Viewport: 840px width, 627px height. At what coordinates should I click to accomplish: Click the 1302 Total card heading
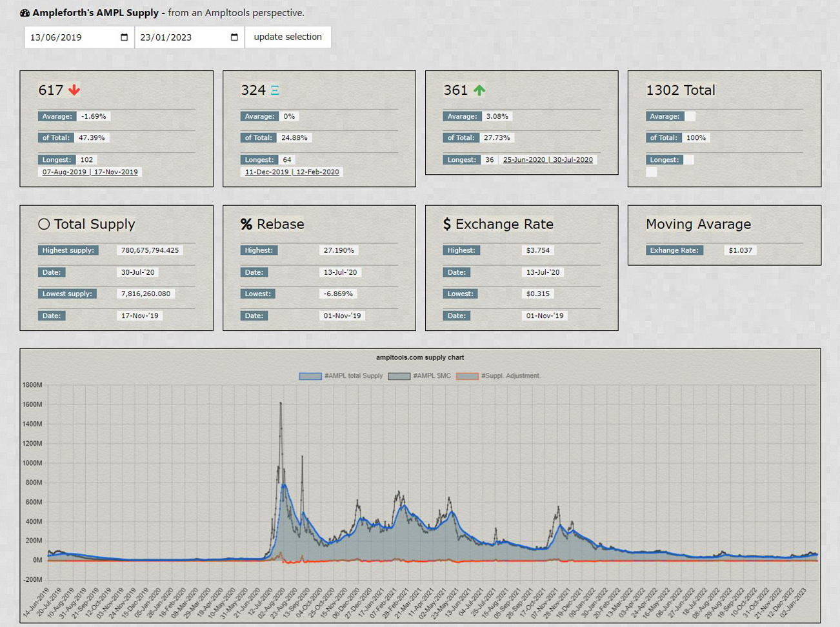click(680, 90)
